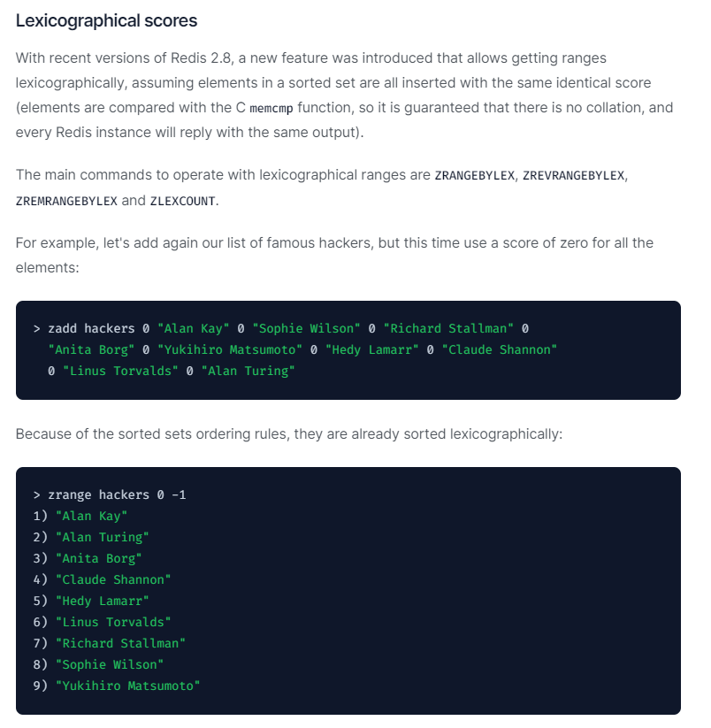Open the ZREVRANGEBYLEX command reference
Screen dimensions: 711x728
coord(574,175)
